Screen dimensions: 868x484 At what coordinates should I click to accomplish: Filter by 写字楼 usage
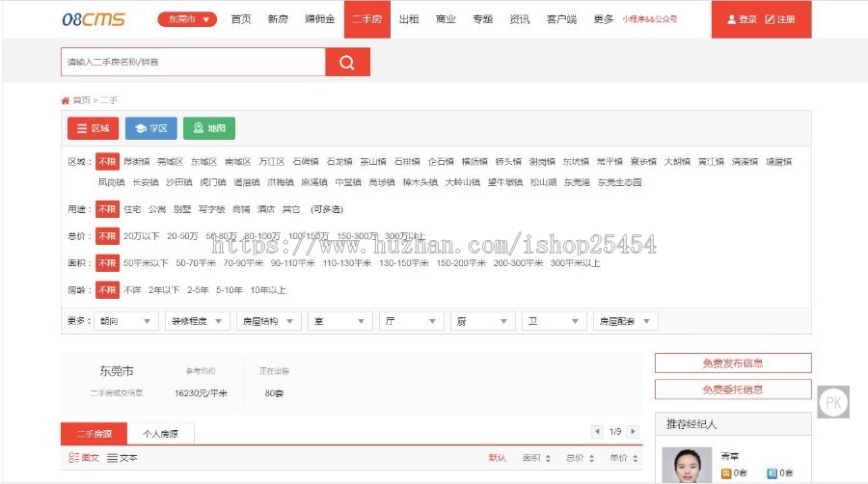coord(212,209)
